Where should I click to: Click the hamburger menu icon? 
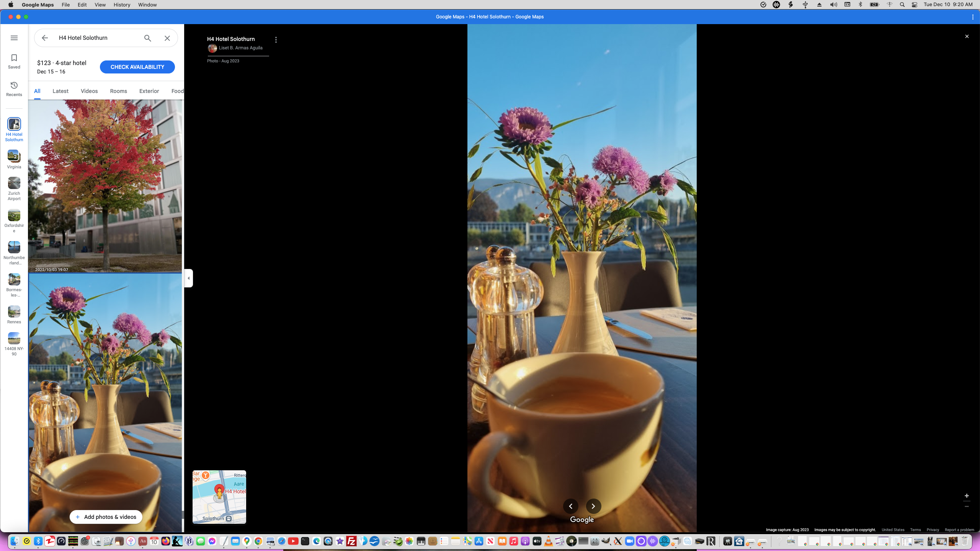point(14,38)
